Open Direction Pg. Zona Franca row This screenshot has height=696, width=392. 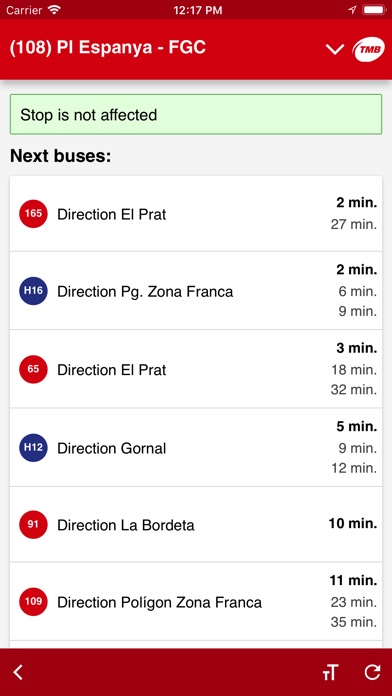(196, 291)
